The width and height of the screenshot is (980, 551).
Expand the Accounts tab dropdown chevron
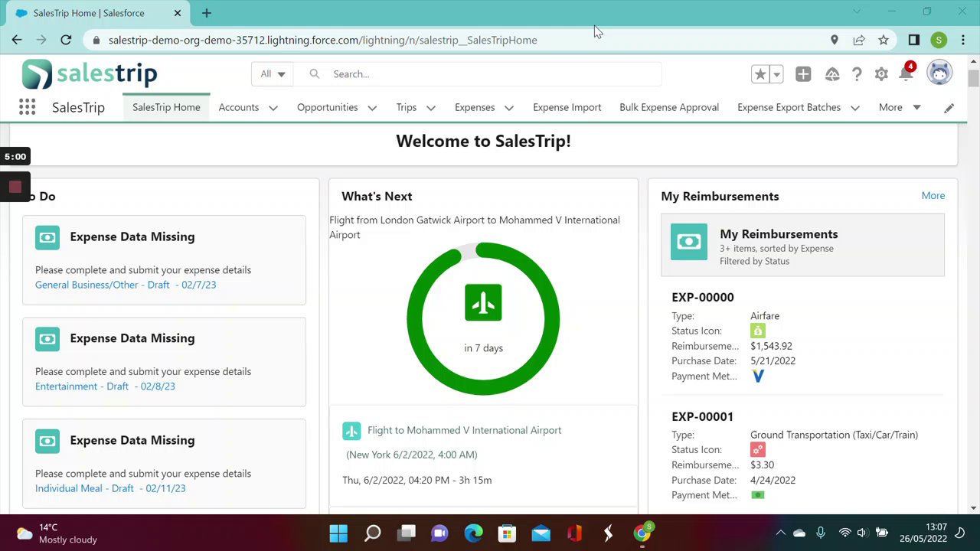273,108
